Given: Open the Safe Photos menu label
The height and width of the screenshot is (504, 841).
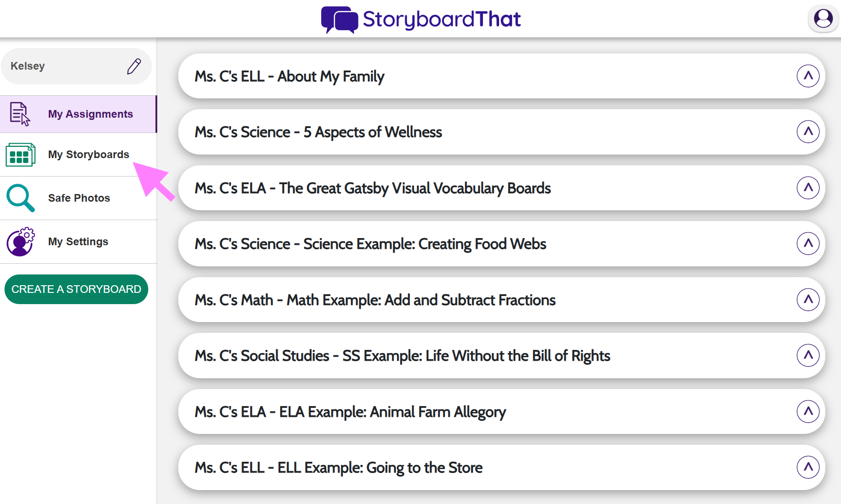Looking at the screenshot, I should click(x=79, y=198).
